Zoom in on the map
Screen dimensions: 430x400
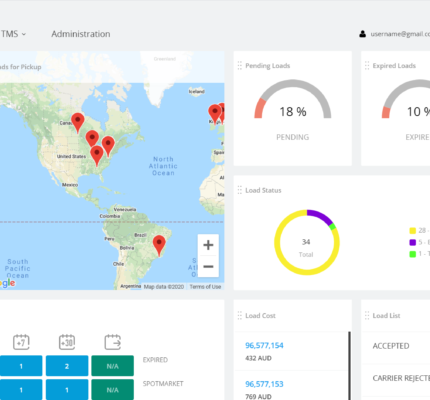click(208, 245)
